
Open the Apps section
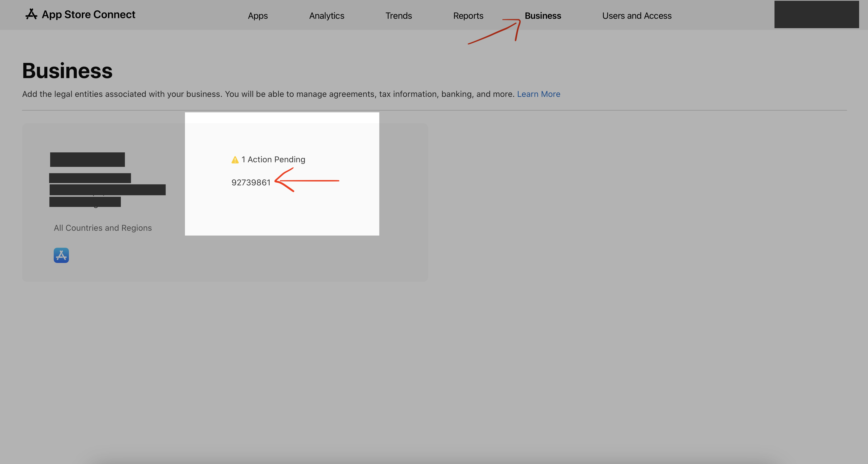[x=257, y=16]
